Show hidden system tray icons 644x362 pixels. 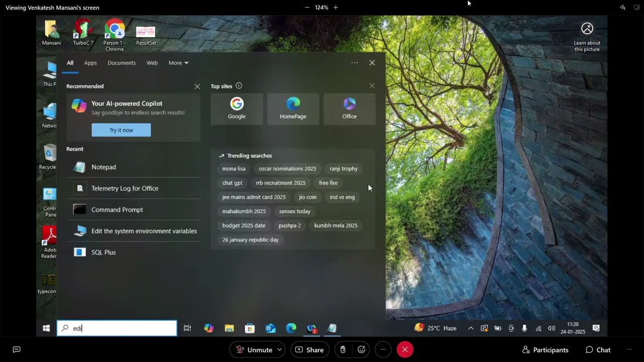pyautogui.click(x=470, y=328)
